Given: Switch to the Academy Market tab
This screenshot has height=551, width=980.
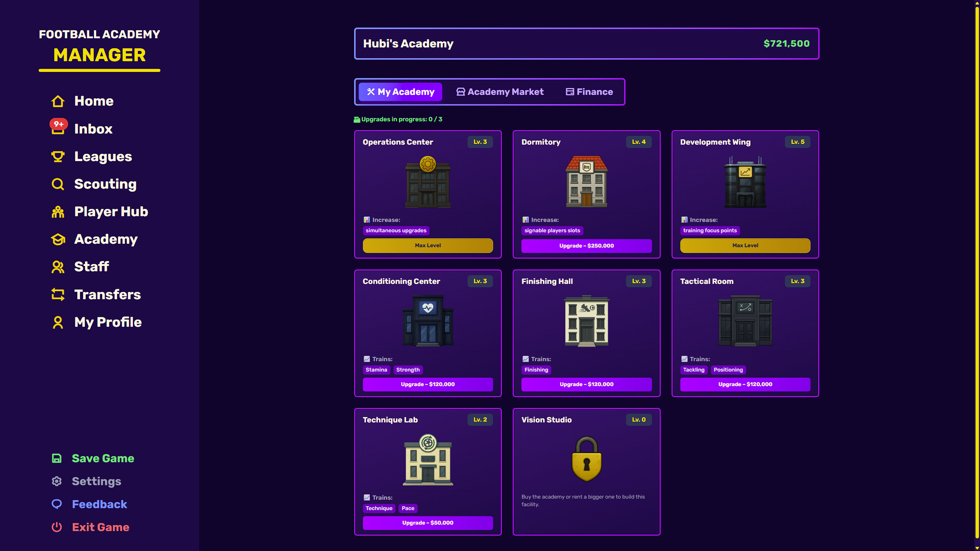Looking at the screenshot, I should (500, 91).
